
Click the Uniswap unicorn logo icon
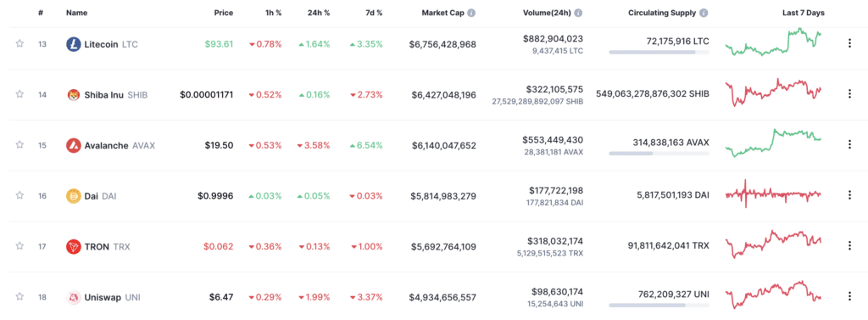point(73,297)
